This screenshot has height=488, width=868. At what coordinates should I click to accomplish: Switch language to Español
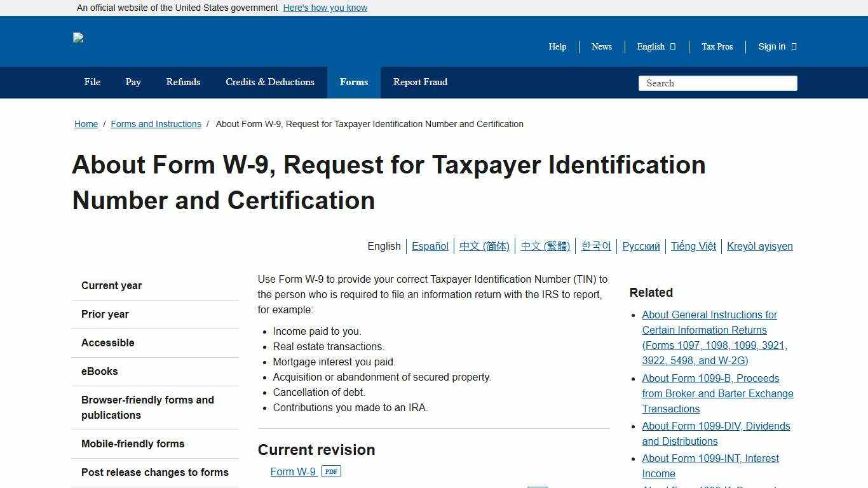coord(430,246)
